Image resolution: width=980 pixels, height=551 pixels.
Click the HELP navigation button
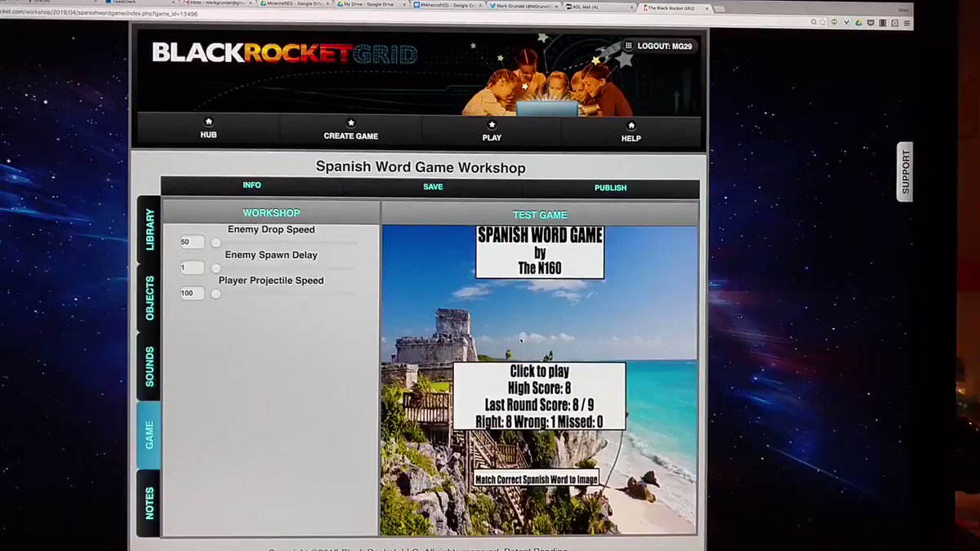631,131
